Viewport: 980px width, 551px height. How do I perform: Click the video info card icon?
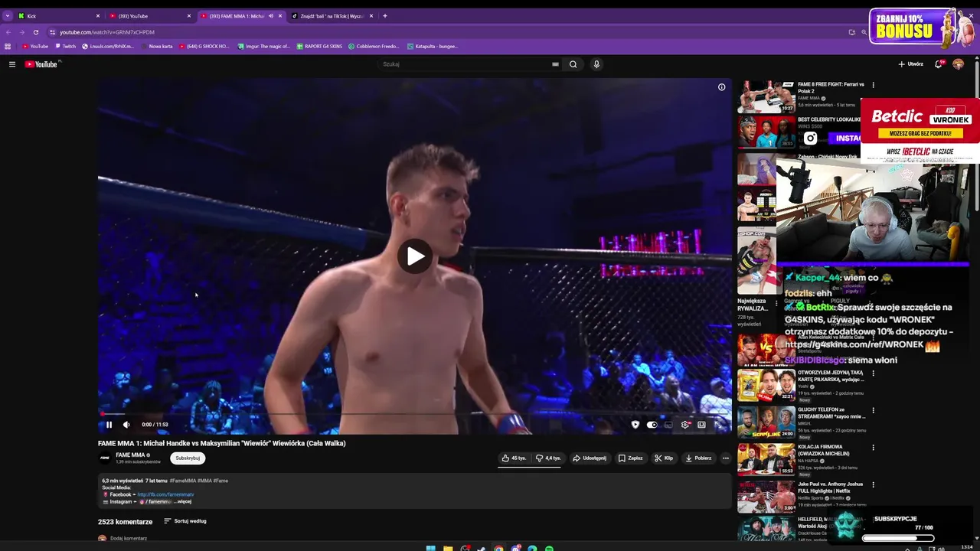point(721,87)
